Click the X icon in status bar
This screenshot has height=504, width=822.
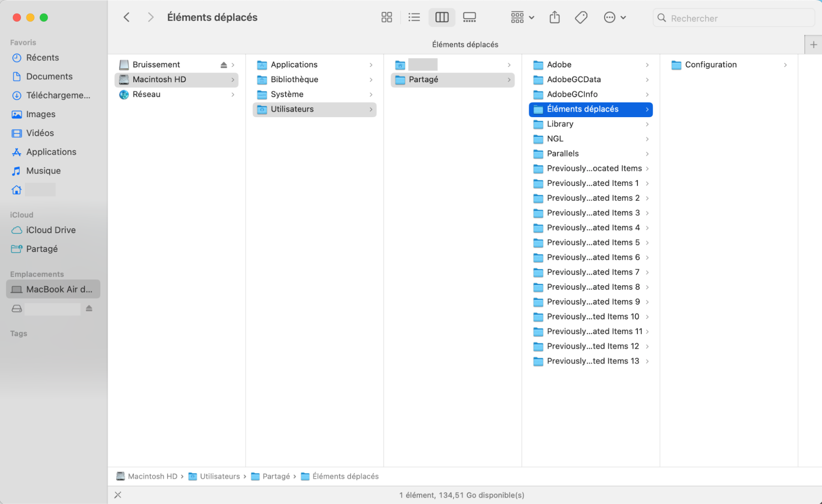point(118,495)
